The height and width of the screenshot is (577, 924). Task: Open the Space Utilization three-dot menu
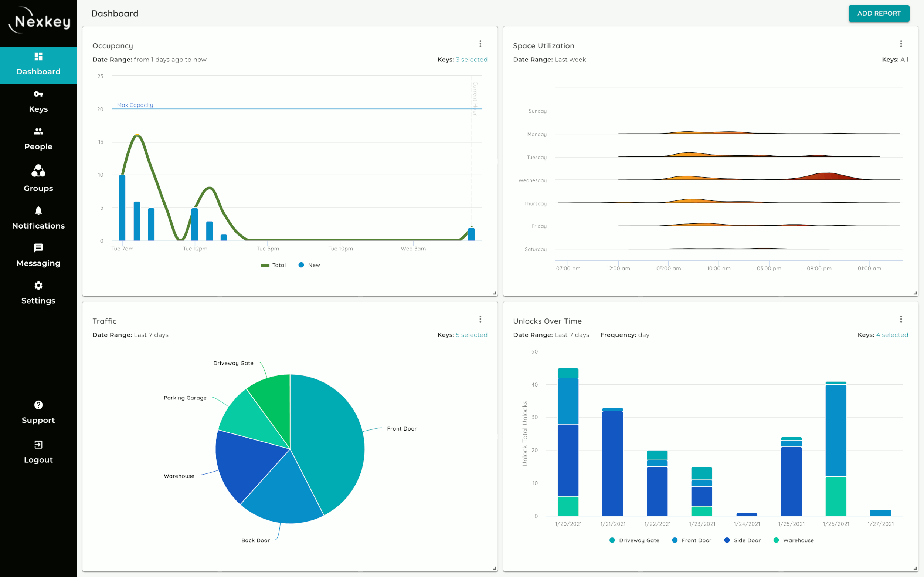[x=901, y=44]
